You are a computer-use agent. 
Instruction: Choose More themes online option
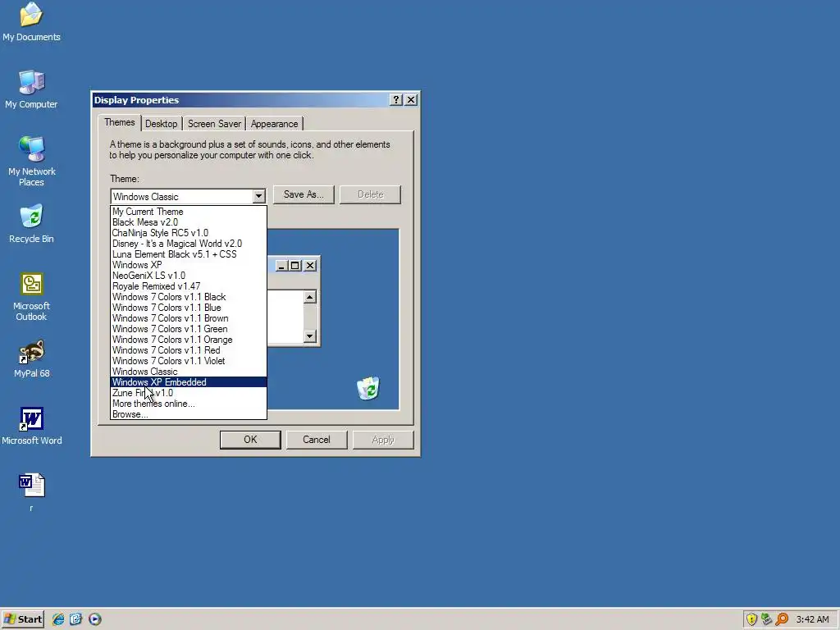pos(189,404)
